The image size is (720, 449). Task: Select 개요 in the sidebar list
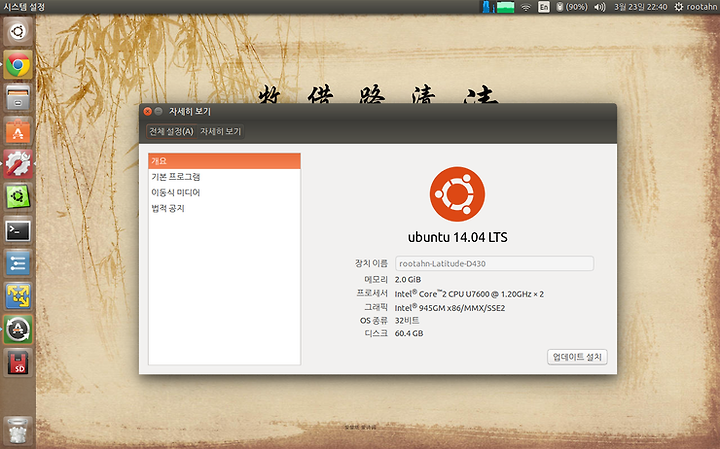pos(225,161)
